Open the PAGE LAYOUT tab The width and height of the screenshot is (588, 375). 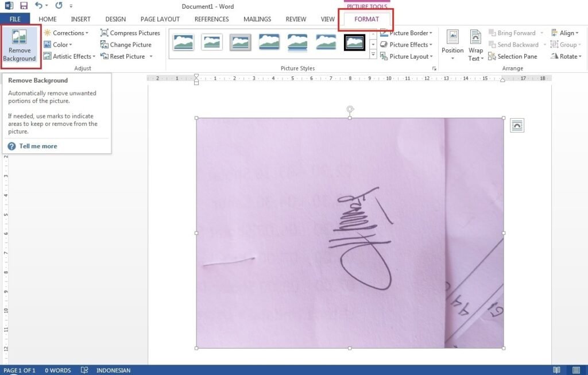160,19
